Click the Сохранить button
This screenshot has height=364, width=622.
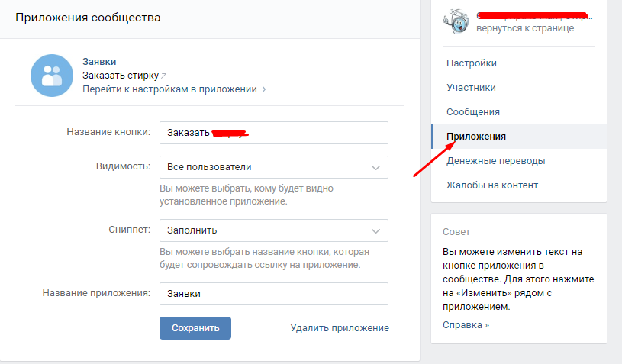(x=195, y=328)
